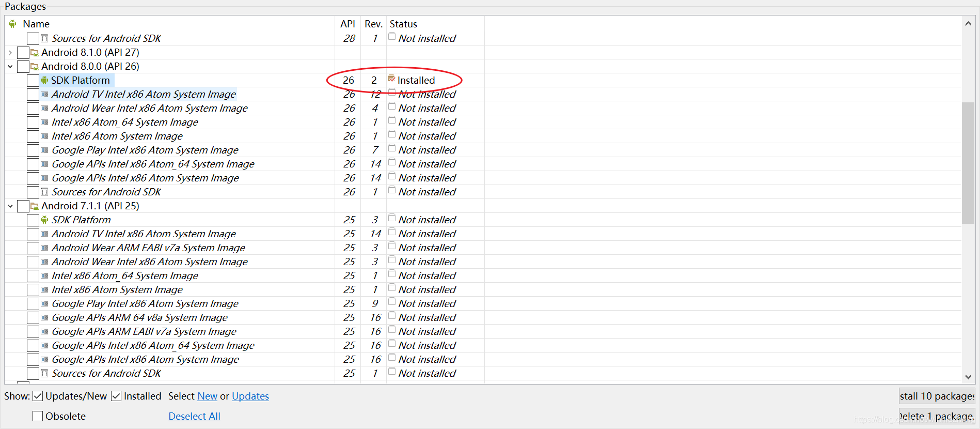Toggle the Installed filter checkbox

coord(116,396)
